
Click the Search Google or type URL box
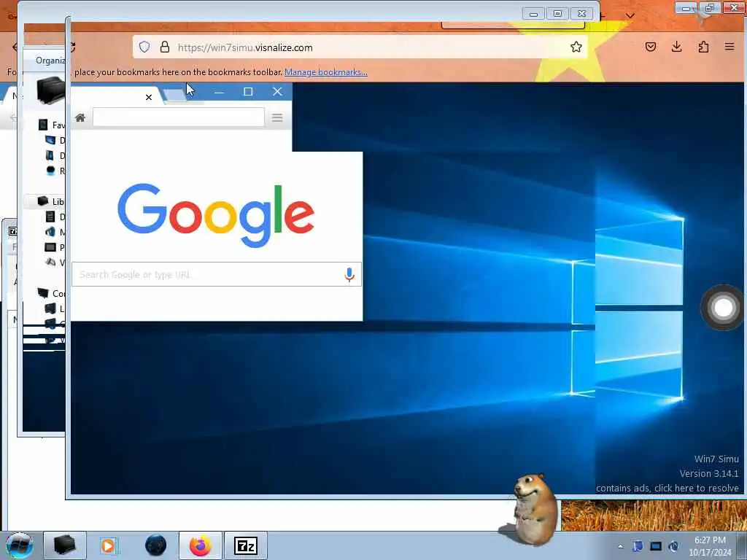click(217, 274)
